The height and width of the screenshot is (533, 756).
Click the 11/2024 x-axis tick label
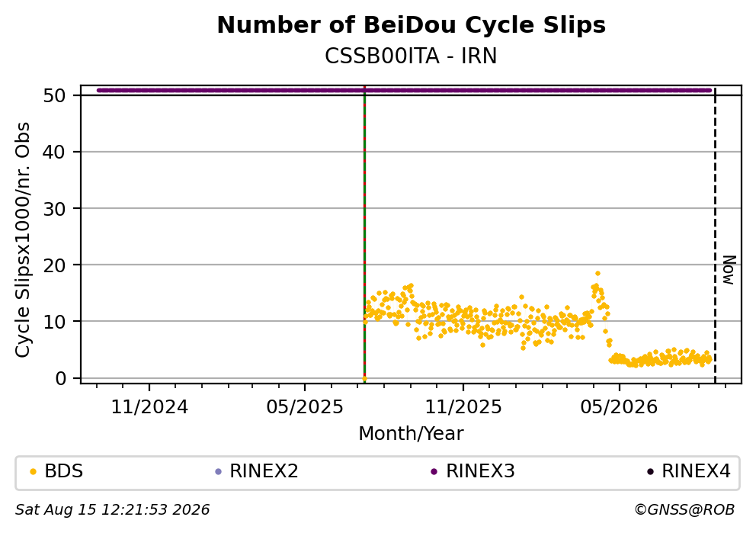point(149,407)
